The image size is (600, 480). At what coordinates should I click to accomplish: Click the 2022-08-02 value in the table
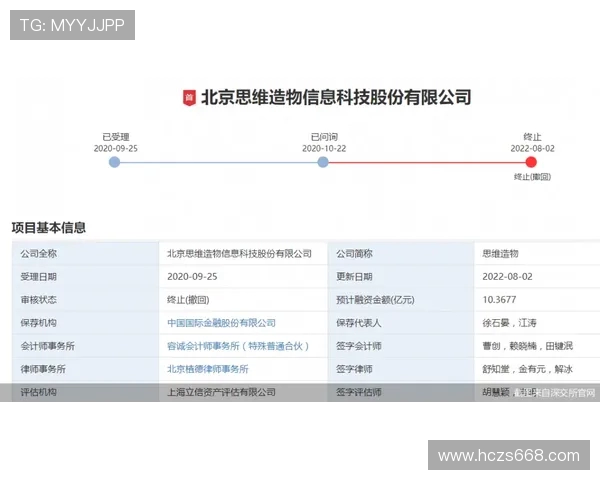(507, 277)
